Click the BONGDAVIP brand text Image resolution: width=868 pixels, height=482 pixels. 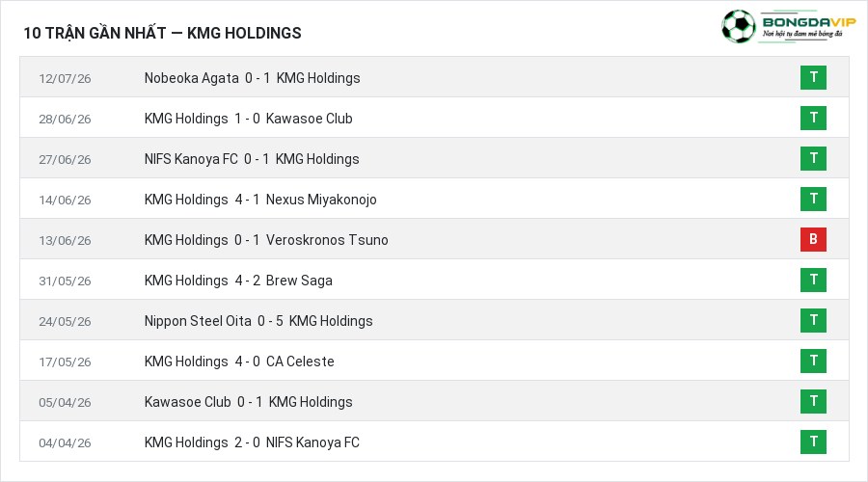tap(809, 22)
